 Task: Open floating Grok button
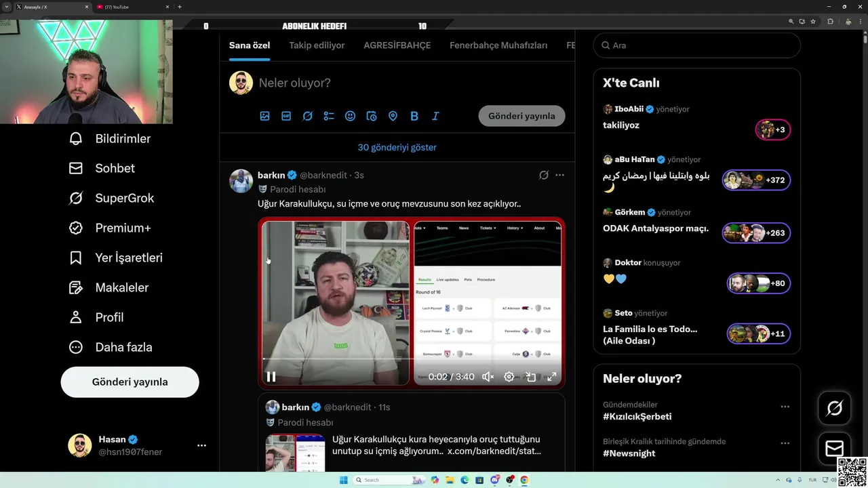(x=835, y=408)
